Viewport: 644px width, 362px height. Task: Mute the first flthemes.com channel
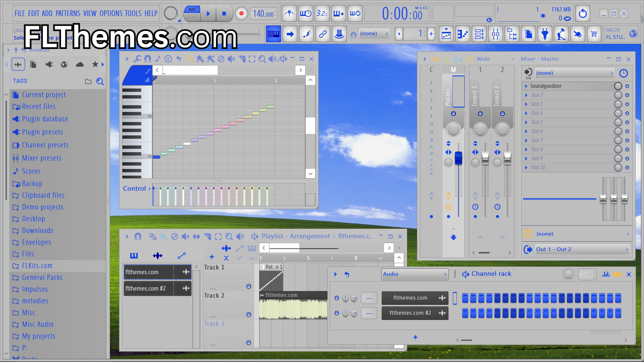(x=337, y=298)
